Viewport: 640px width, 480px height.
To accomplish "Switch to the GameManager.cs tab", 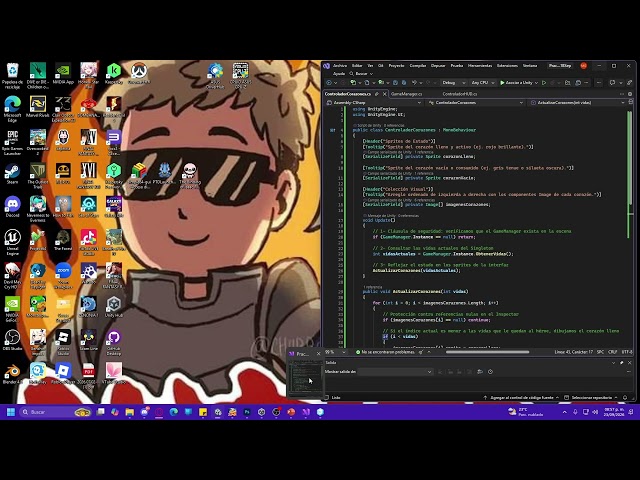I will coord(406,94).
